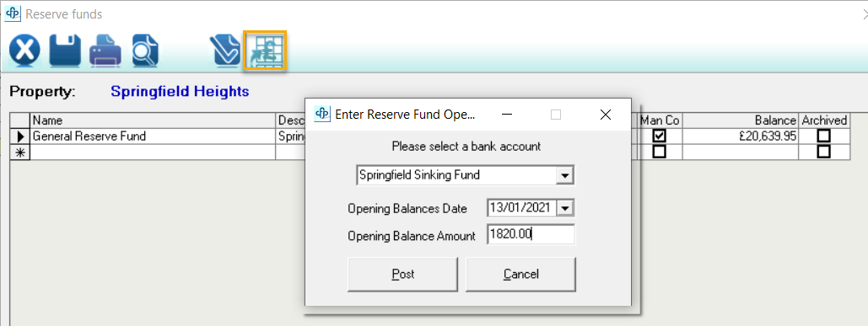868x326 pixels.
Task: Open the Opening Balances Date picker arrow
Action: 564,208
